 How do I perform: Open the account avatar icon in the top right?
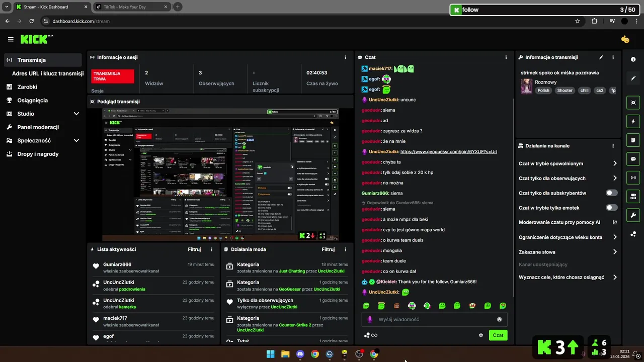tap(625, 39)
